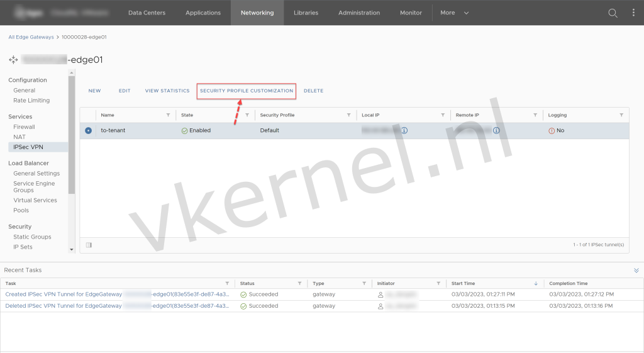Filter the Task column in Recent Tasks
The height and width of the screenshot is (353, 644).
coord(227,284)
